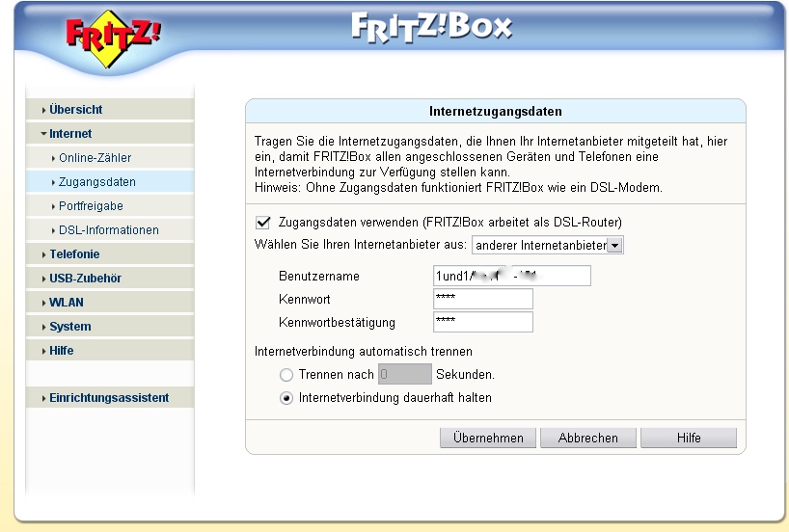
Task: Uncheck the Zugangsdaten verwenden checkbox
Action: pos(263,223)
